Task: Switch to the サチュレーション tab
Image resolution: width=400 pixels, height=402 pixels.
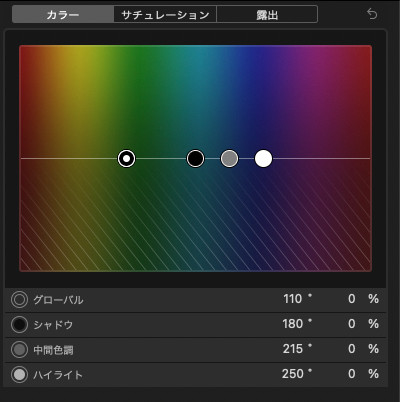Action: point(165,14)
